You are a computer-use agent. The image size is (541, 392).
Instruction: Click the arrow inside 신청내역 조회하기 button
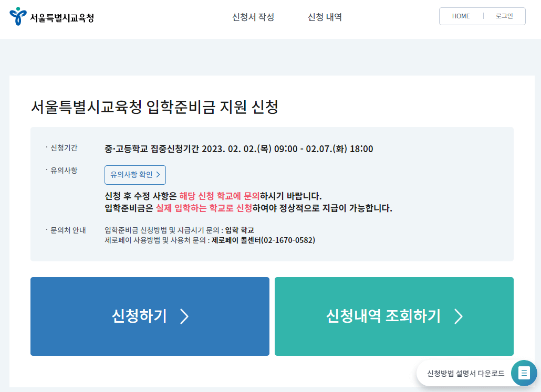(459, 316)
